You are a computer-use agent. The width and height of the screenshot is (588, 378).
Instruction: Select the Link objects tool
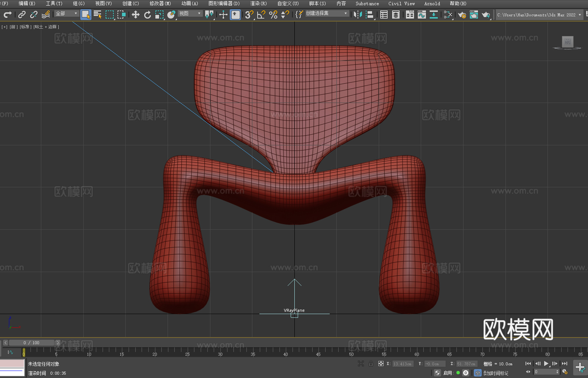[x=22, y=14]
